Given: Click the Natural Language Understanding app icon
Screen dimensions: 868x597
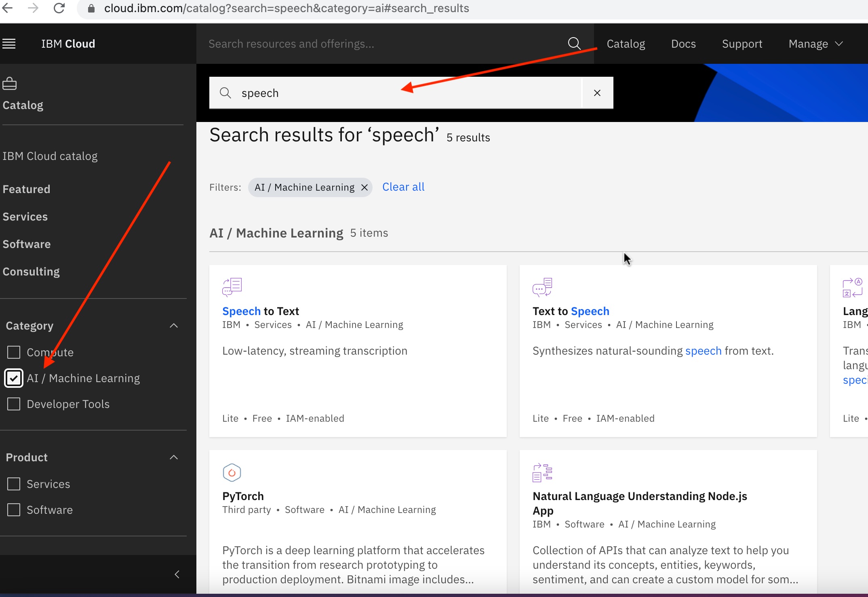Looking at the screenshot, I should (542, 472).
